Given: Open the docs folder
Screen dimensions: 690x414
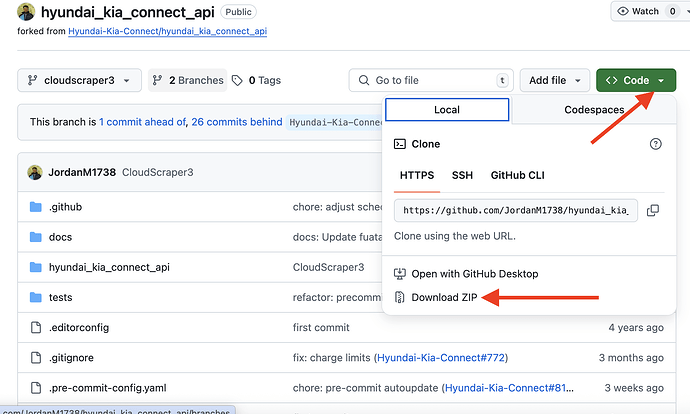Looking at the screenshot, I should click(60, 237).
